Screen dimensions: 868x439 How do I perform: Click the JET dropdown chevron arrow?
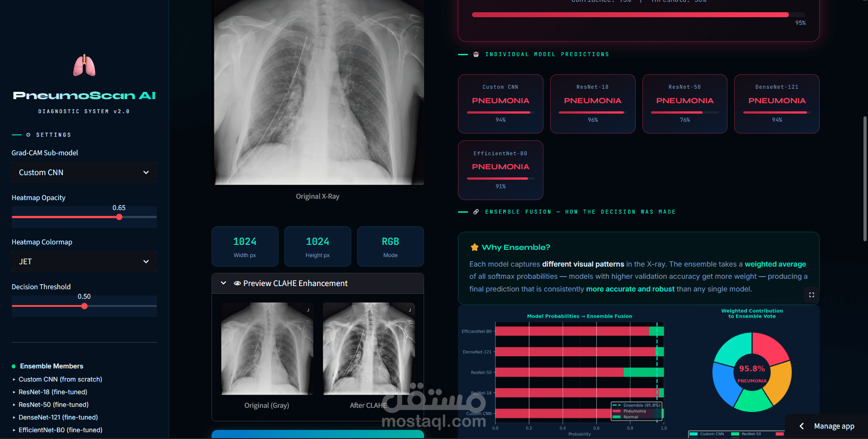click(146, 262)
